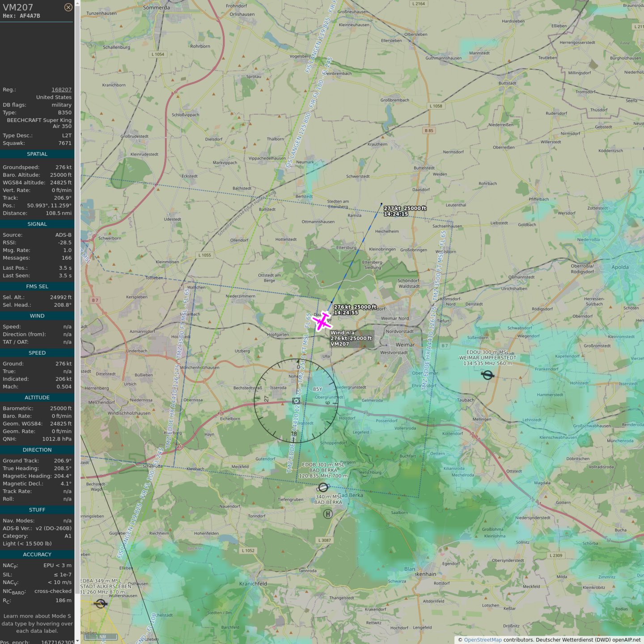644x644 pixels.
Task: Click the ACCURACY section header
Action: point(37,554)
